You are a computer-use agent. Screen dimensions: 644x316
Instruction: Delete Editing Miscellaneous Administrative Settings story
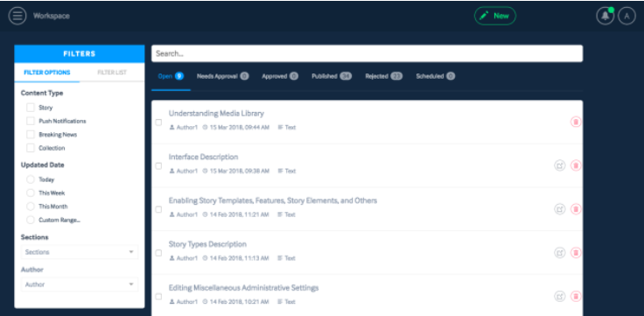[576, 296]
